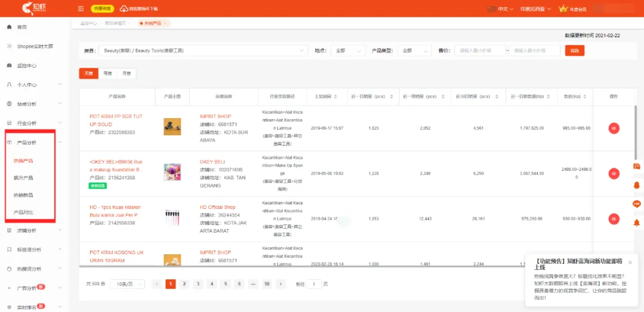
Task: Click the LINE contact icon on right edge
Action: (637, 204)
